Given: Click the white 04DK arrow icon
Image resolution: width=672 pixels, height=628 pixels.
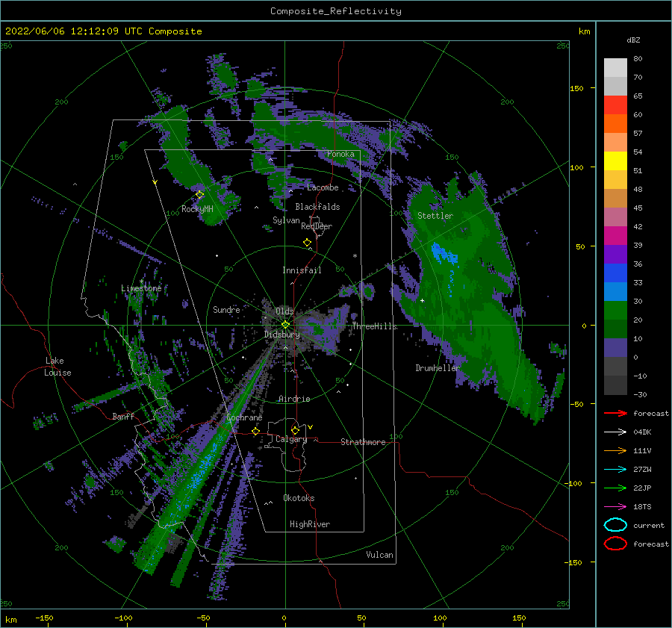Looking at the screenshot, I should pyautogui.click(x=615, y=432).
